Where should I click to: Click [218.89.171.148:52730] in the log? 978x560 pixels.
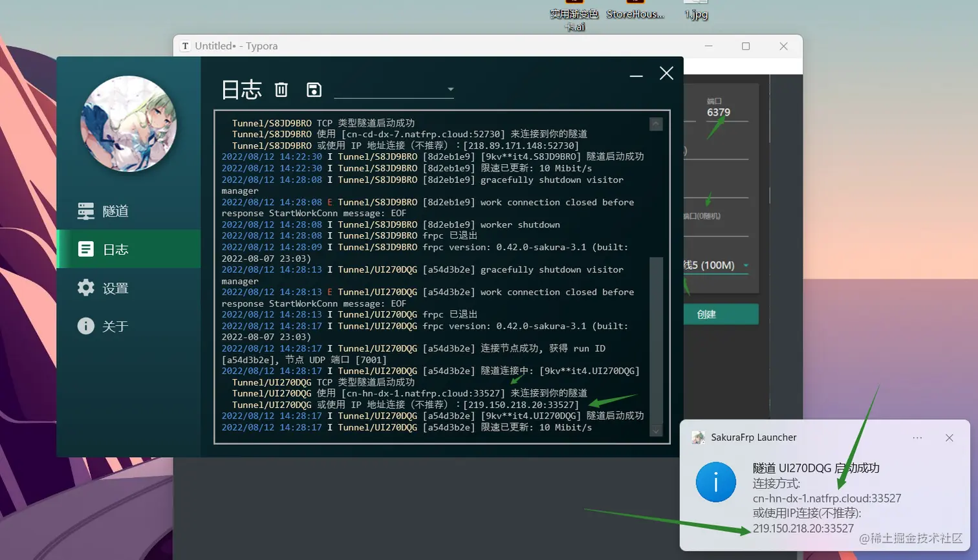pyautogui.click(x=521, y=145)
